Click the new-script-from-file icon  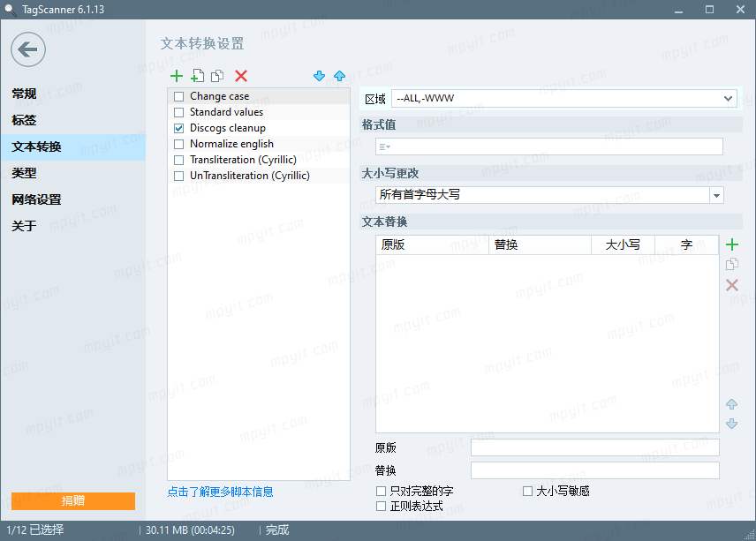pos(198,76)
